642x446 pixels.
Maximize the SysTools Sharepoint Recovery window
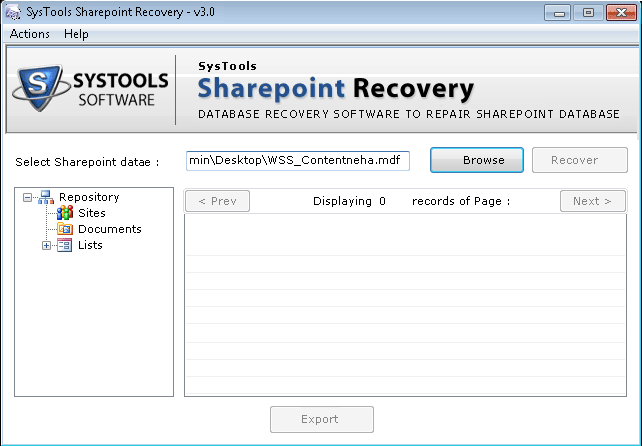pos(588,13)
